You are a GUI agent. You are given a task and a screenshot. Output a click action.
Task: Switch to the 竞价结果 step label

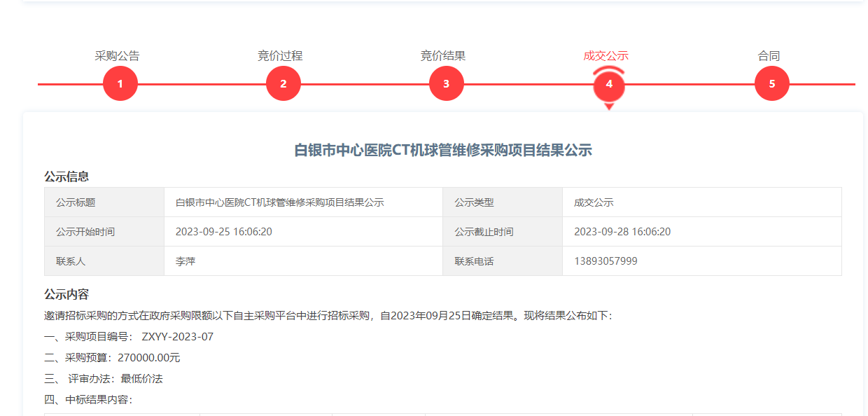pyautogui.click(x=443, y=56)
